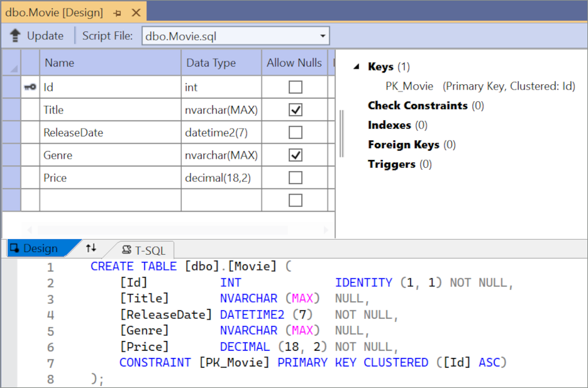
Task: Select the PK_Movie primary key entry
Action: tap(409, 86)
